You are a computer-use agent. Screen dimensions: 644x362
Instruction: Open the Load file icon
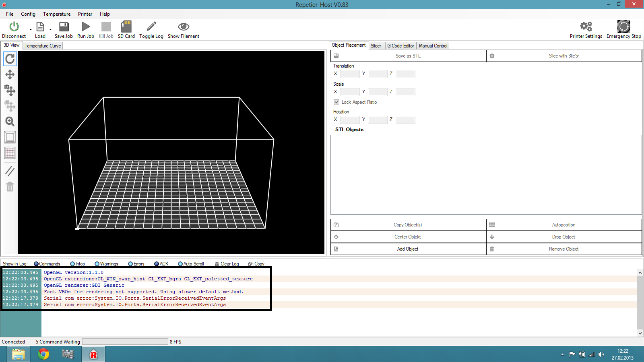(40, 27)
